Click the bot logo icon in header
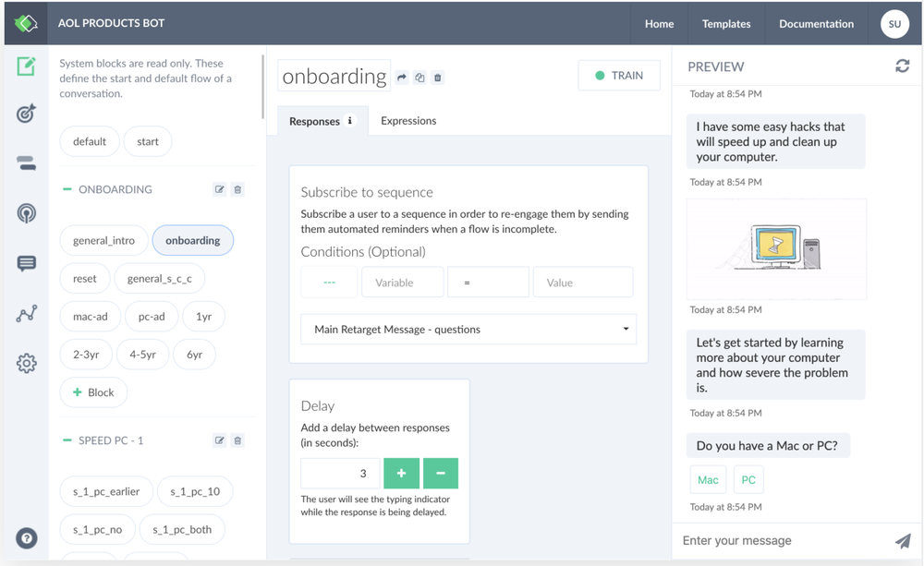Viewport: 924px width, 566px height. (26, 24)
